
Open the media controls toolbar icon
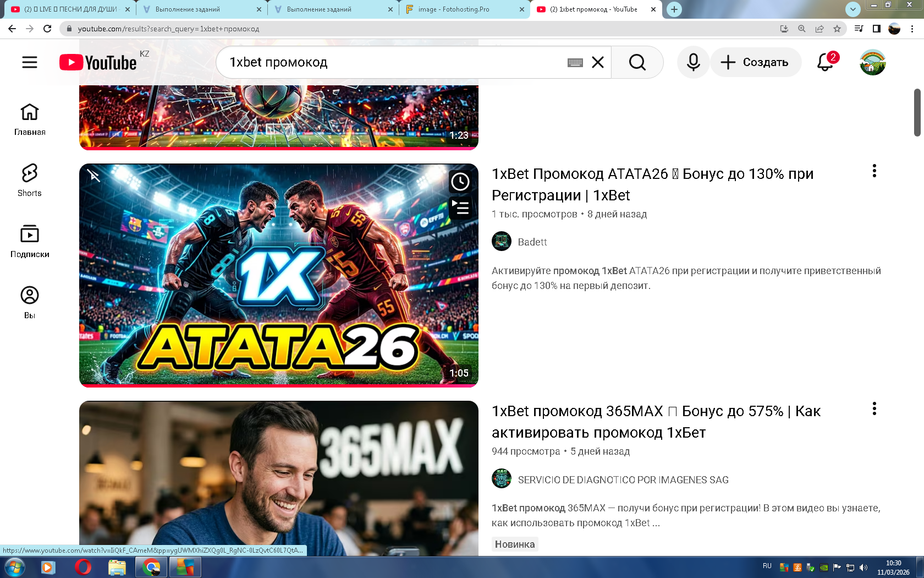coord(859,29)
